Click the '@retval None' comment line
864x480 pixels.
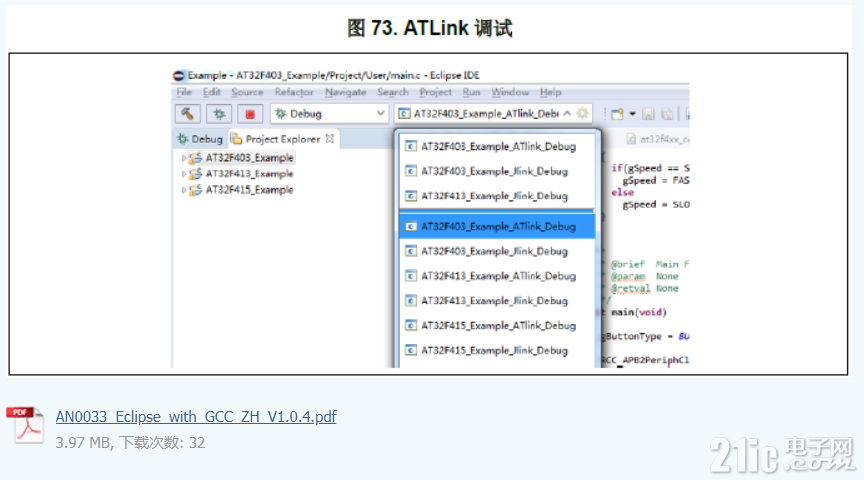tap(645, 288)
